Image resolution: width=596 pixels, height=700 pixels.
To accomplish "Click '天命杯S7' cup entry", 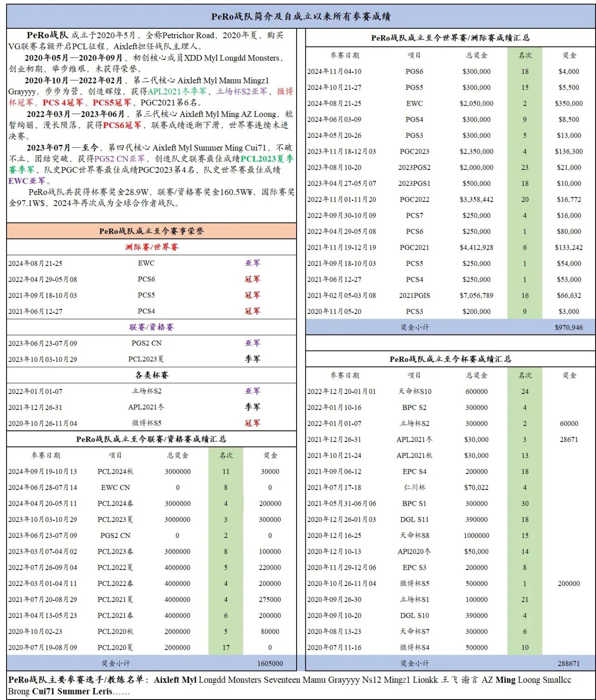I will tap(414, 632).
